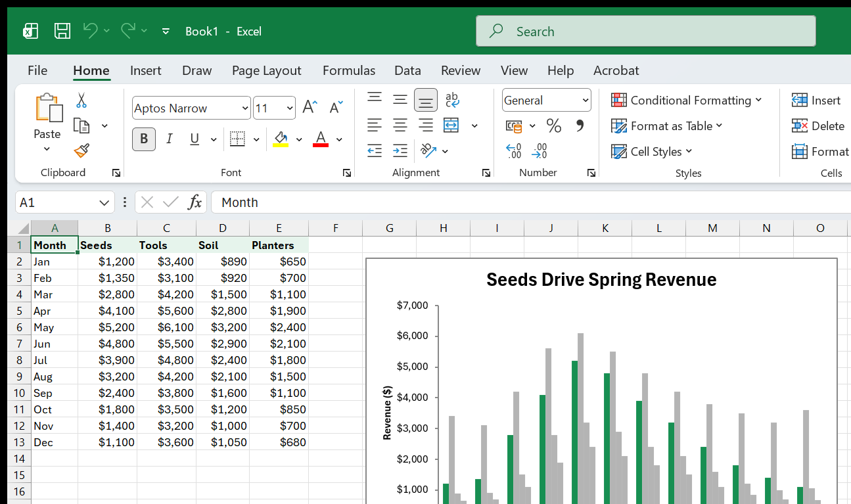Open Number format dialog launcher
Screen dimensions: 851x504
click(x=591, y=173)
